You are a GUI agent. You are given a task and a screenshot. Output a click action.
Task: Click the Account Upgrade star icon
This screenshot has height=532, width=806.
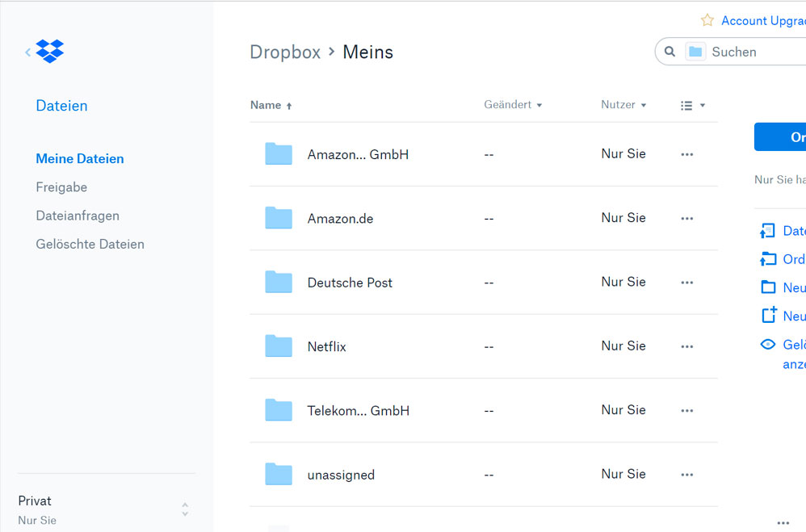pyautogui.click(x=707, y=20)
